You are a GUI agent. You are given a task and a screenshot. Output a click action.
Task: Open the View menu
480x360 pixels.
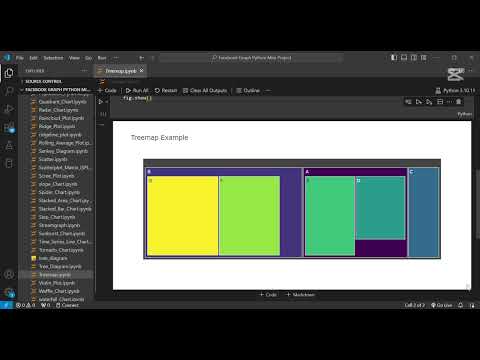click(74, 58)
